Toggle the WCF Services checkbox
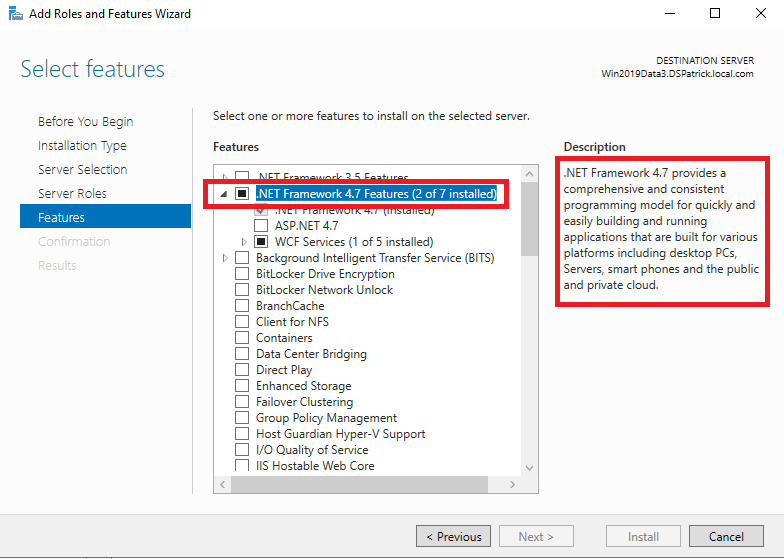This screenshot has width=784, height=559. (x=261, y=242)
